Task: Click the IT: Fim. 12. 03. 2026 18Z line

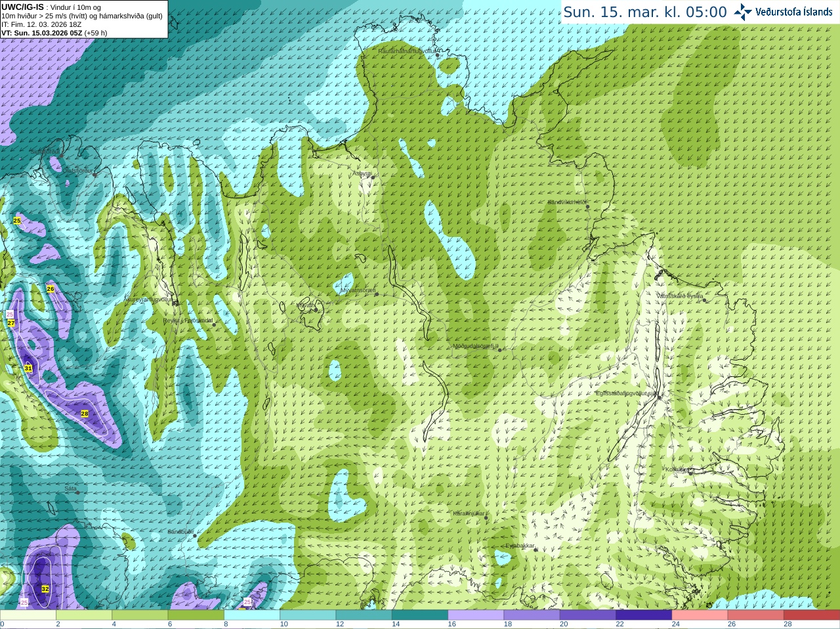Action: (41, 24)
